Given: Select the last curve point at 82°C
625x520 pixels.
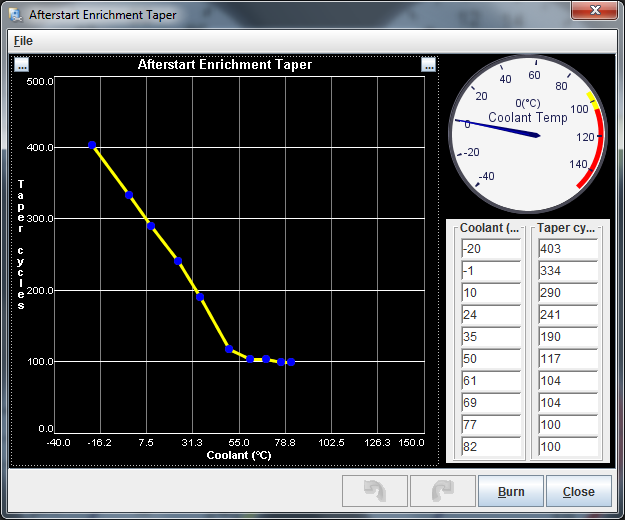Looking at the screenshot, I should tap(291, 362).
